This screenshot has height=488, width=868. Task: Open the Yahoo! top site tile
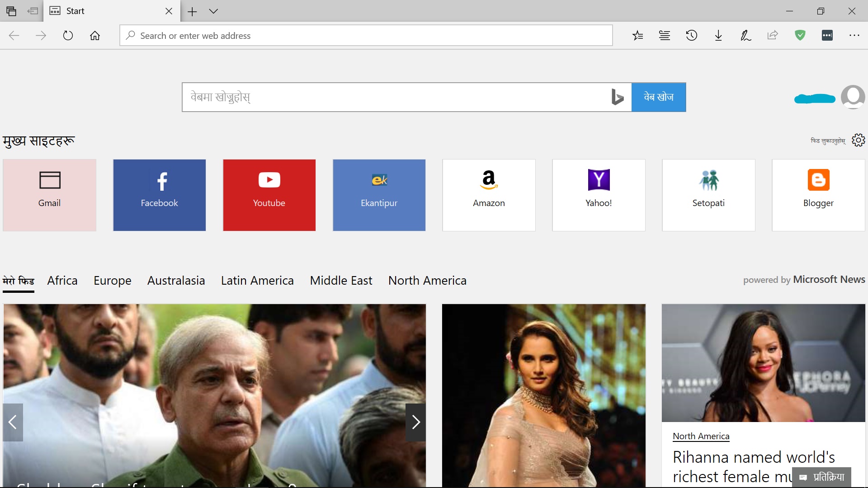(x=599, y=195)
